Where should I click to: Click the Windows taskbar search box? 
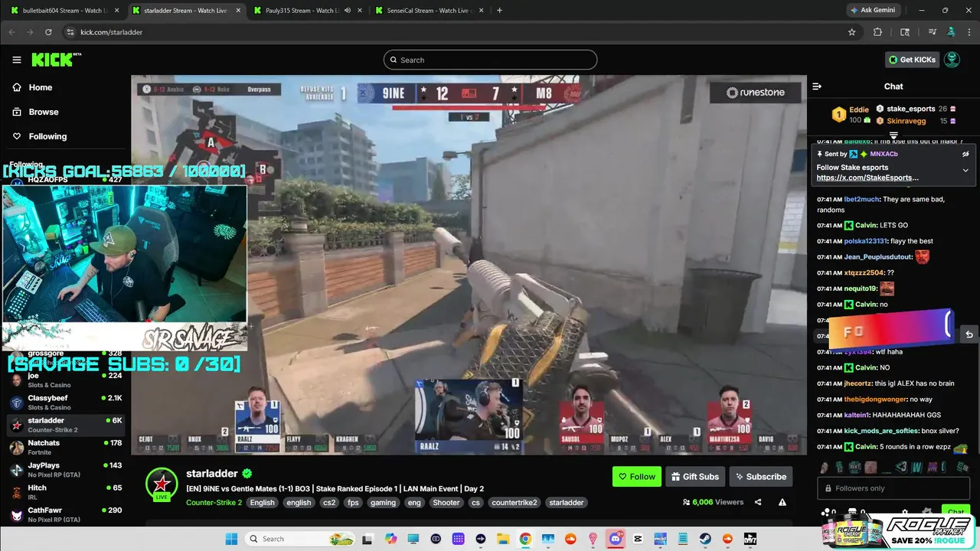(x=301, y=539)
